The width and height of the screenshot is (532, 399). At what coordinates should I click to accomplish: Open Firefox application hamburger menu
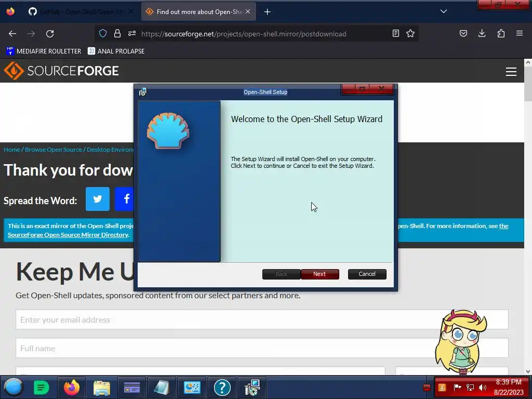tap(520, 34)
